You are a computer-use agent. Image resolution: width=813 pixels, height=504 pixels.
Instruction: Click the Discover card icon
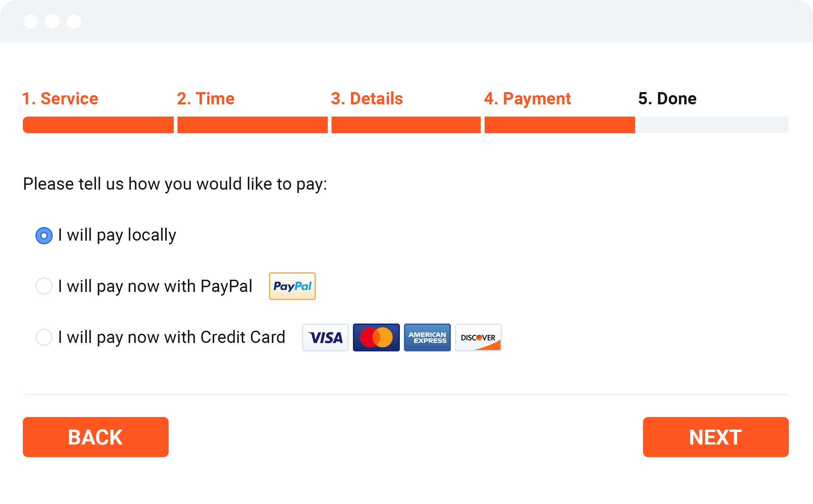coord(478,337)
